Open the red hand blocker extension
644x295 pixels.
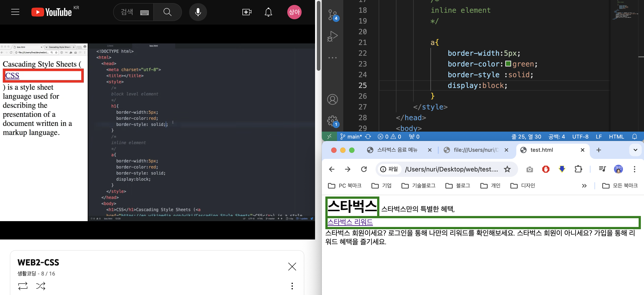pyautogui.click(x=546, y=169)
